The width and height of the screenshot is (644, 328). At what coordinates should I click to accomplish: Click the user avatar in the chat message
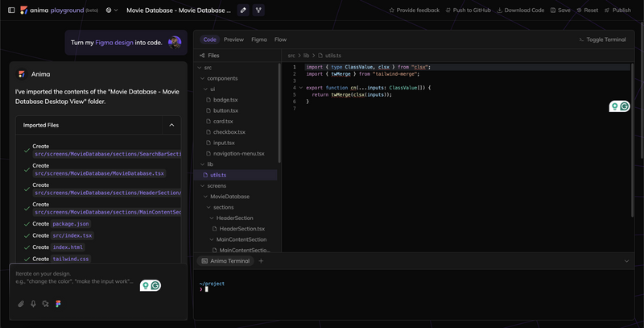coord(175,43)
